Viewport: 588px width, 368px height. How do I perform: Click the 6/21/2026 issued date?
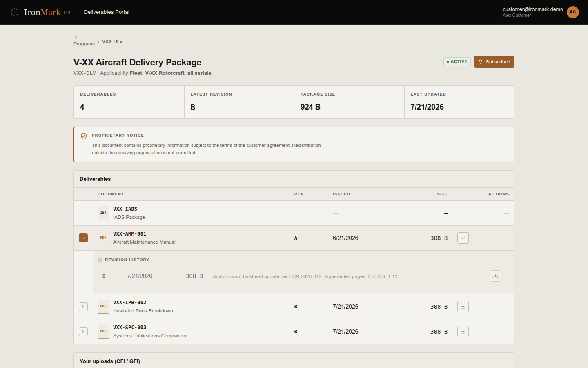(x=345, y=238)
